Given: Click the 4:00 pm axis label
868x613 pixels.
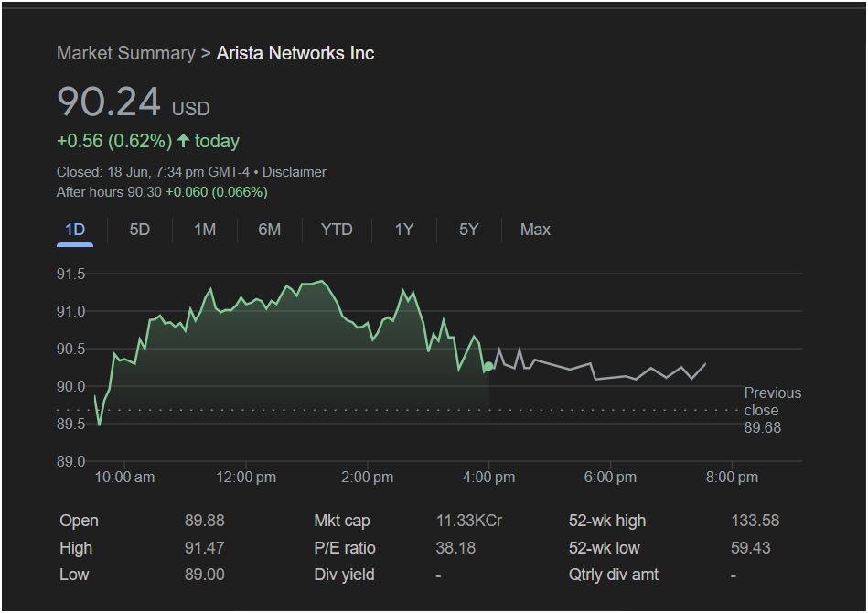Looking at the screenshot, I should pyautogui.click(x=488, y=477).
